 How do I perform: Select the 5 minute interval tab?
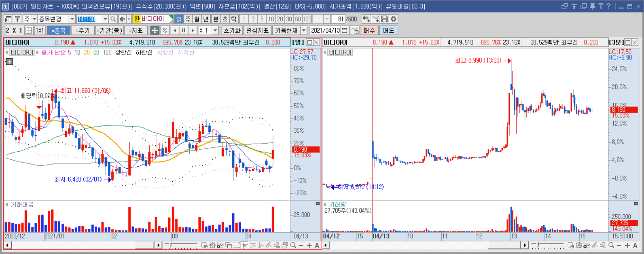click(x=262, y=19)
